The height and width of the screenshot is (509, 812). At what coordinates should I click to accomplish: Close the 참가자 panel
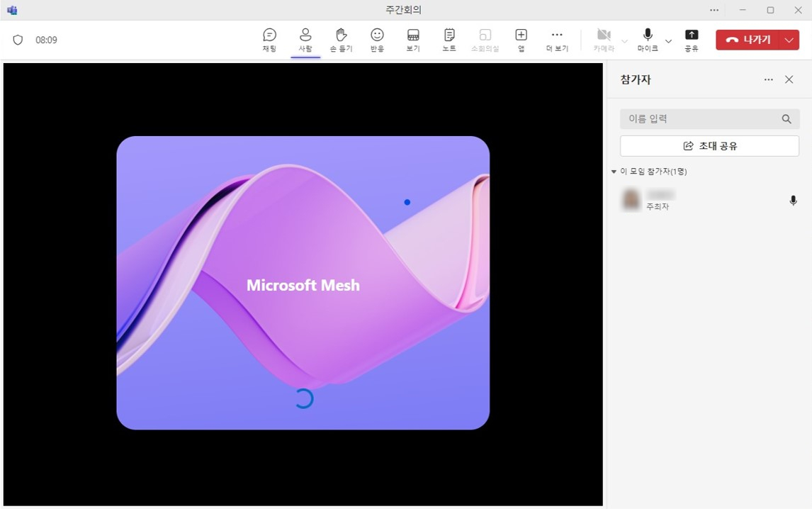pyautogui.click(x=789, y=79)
